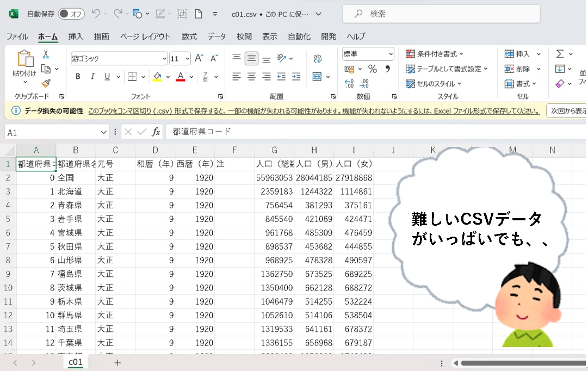Switch to the 挿入 ribbon tab
The height and width of the screenshot is (371, 588).
pos(76,36)
